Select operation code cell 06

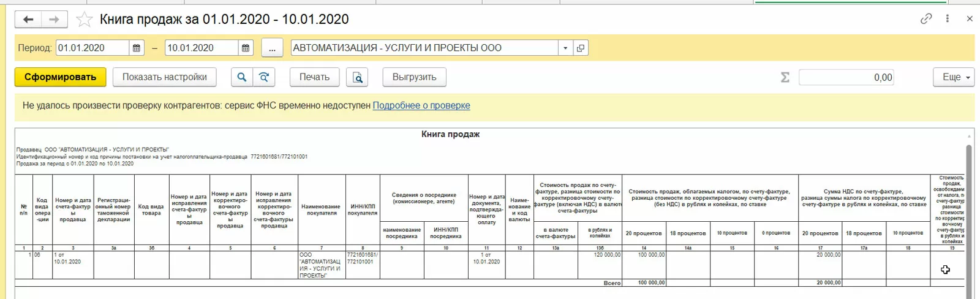point(42,265)
